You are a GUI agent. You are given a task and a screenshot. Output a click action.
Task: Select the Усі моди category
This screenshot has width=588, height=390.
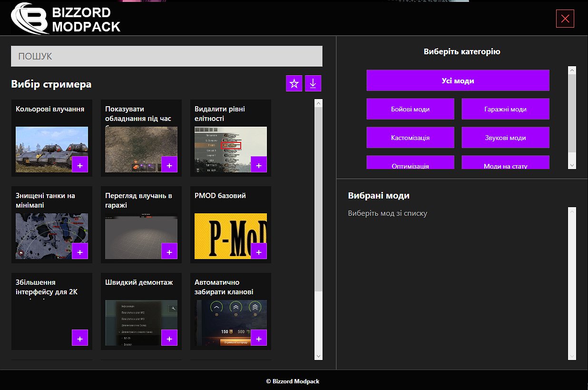[x=458, y=80]
